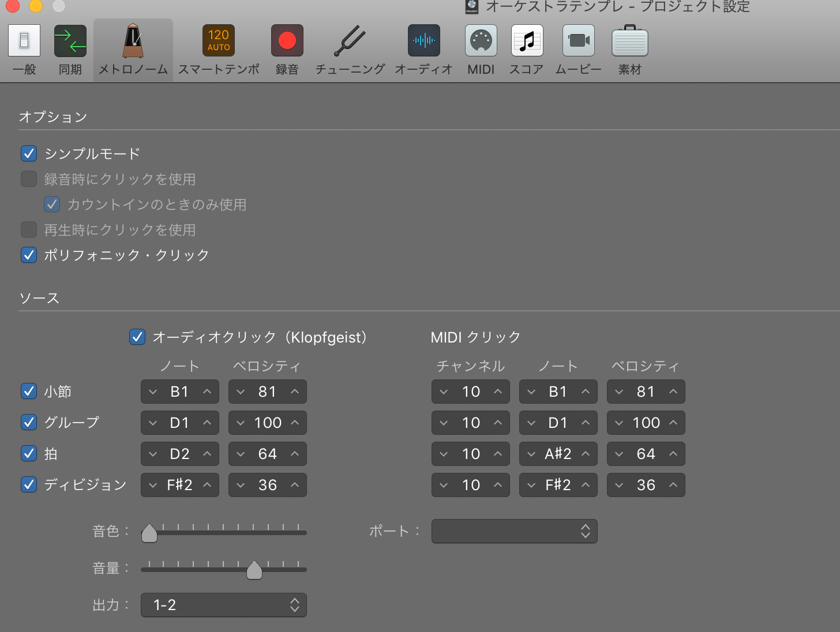Open the MIDI connector icon
This screenshot has height=632, width=840.
click(x=481, y=40)
